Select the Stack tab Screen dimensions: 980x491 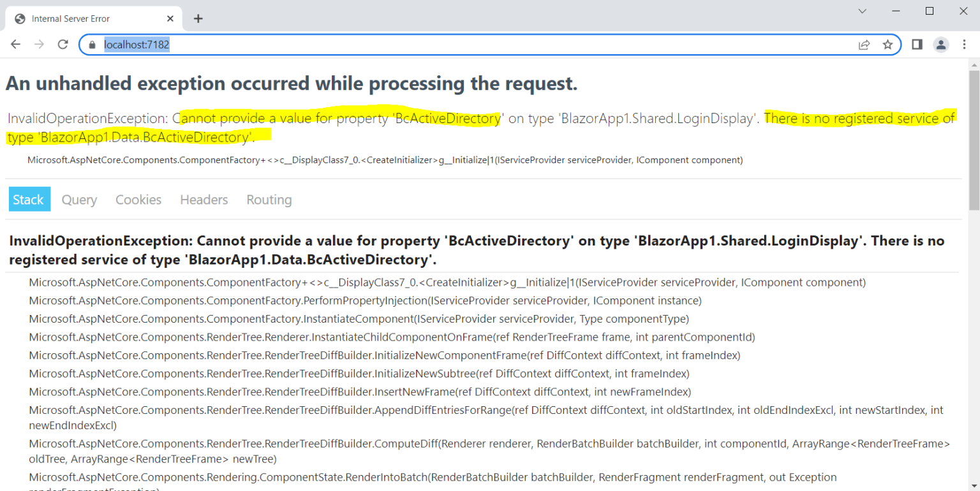click(x=29, y=200)
